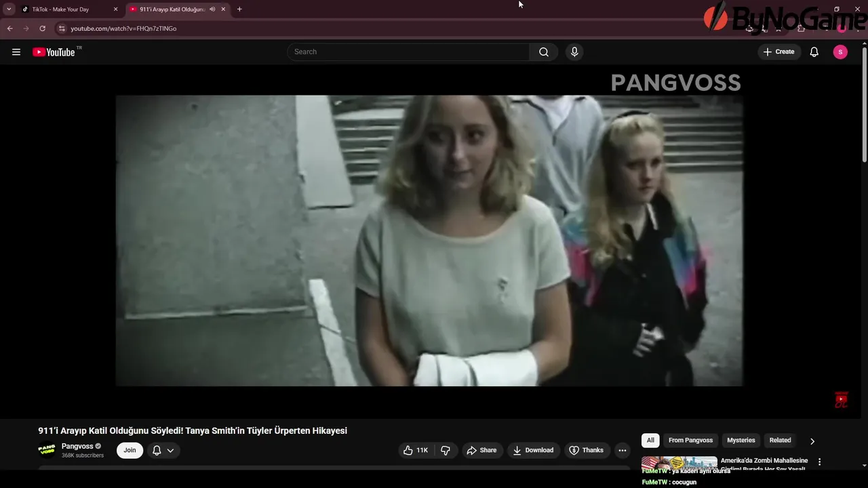868x488 pixels.
Task: Like the video with thumbs up
Action: [x=416, y=450]
